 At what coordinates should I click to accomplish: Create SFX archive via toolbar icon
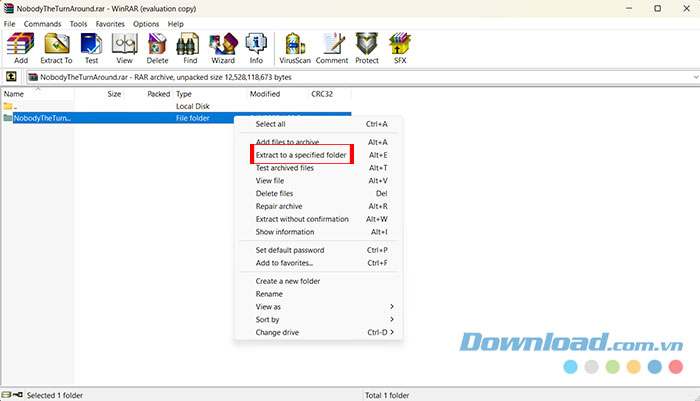(x=400, y=48)
